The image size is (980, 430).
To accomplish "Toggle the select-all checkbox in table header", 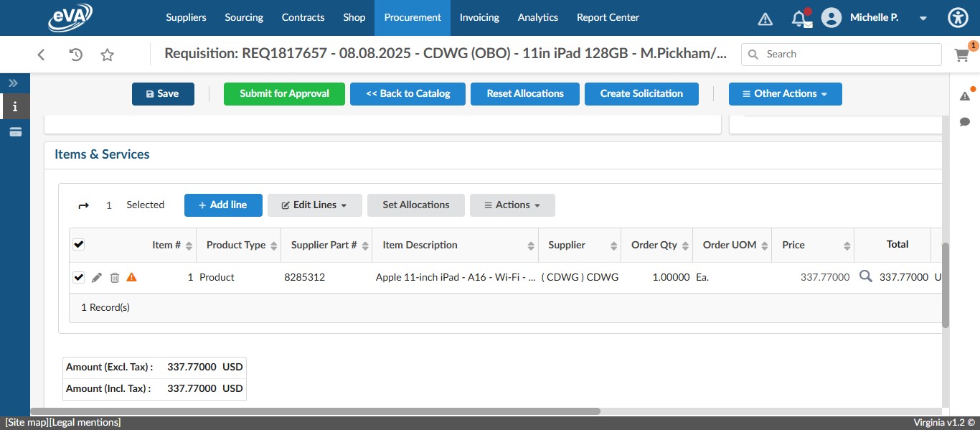I will point(79,245).
